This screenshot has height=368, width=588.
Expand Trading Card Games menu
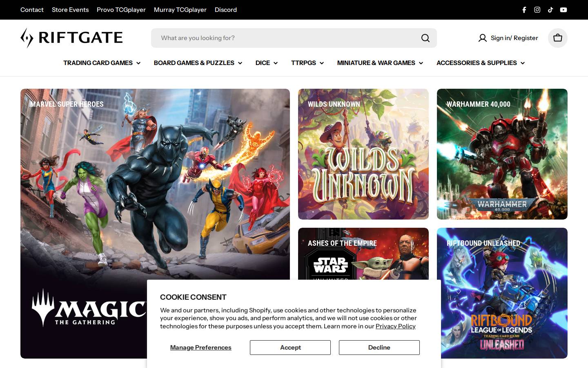point(102,63)
